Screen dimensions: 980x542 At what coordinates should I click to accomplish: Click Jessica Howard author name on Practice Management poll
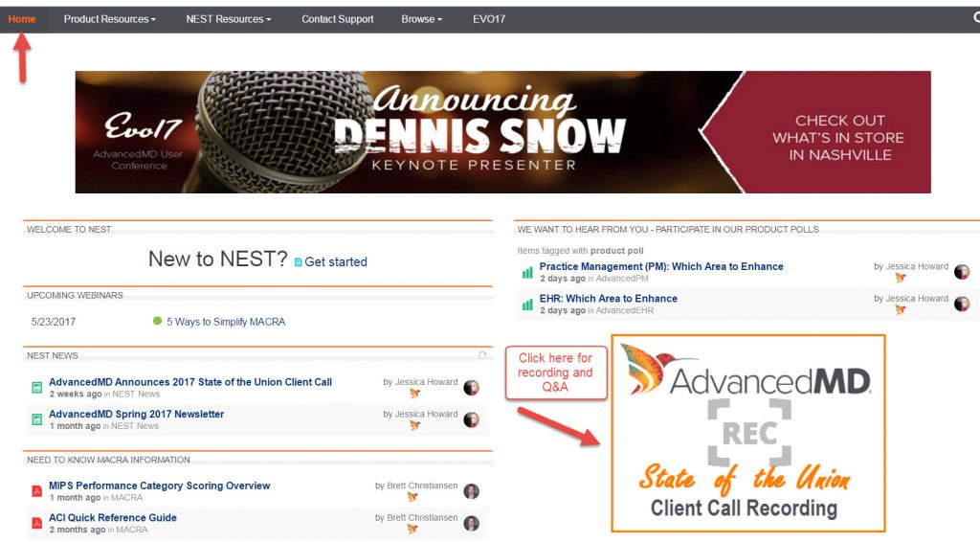click(x=917, y=266)
